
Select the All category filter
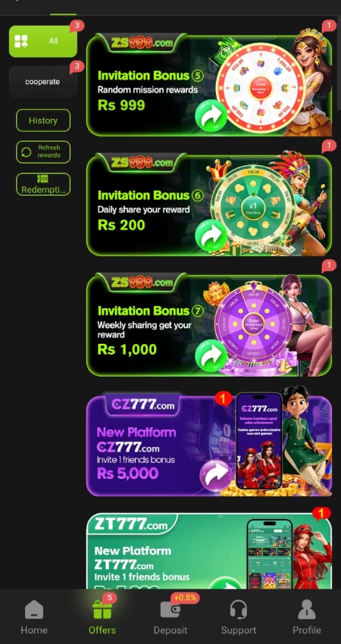[42, 41]
